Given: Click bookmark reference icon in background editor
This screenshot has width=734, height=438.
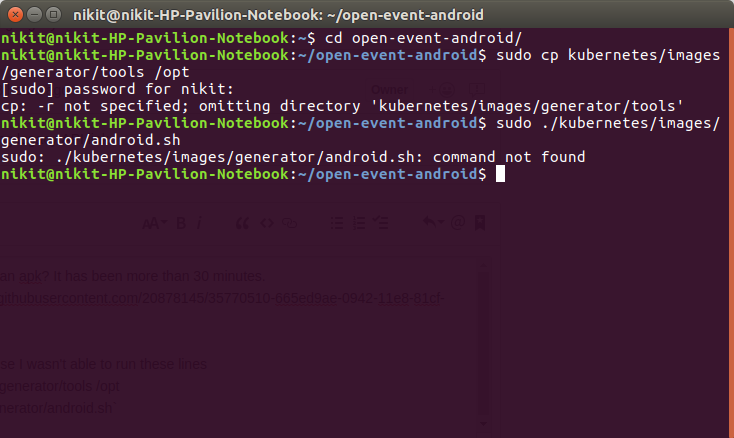Looking at the screenshot, I should 480,223.
